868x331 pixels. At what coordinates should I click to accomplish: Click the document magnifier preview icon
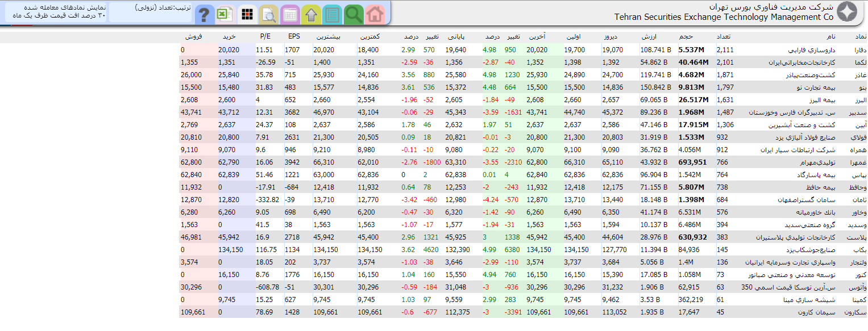(268, 14)
